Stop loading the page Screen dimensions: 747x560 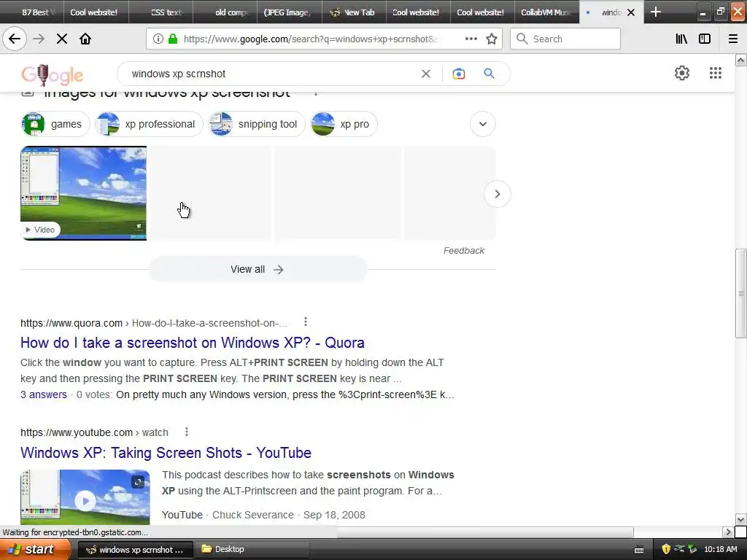pyautogui.click(x=62, y=39)
